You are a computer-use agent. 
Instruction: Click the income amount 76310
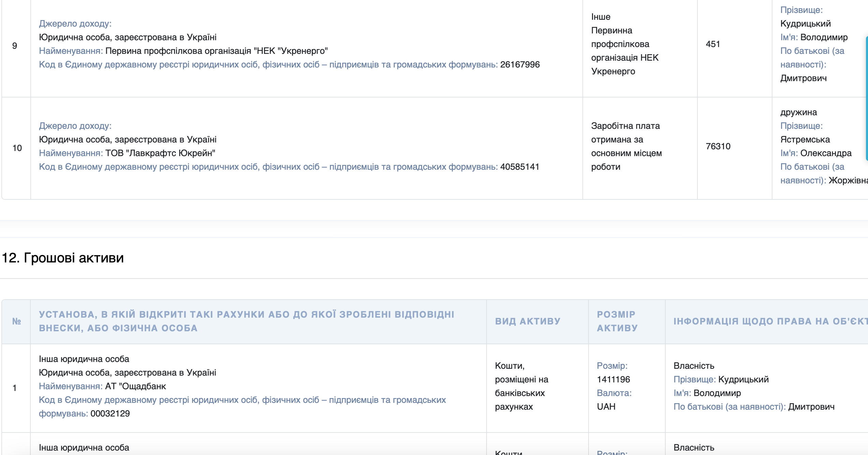pos(718,147)
